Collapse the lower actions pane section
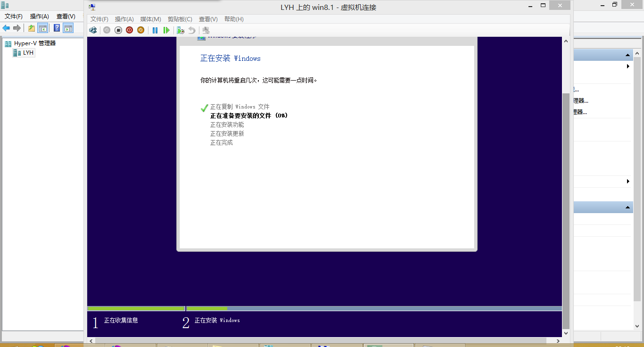This screenshot has width=644, height=347. [628, 207]
